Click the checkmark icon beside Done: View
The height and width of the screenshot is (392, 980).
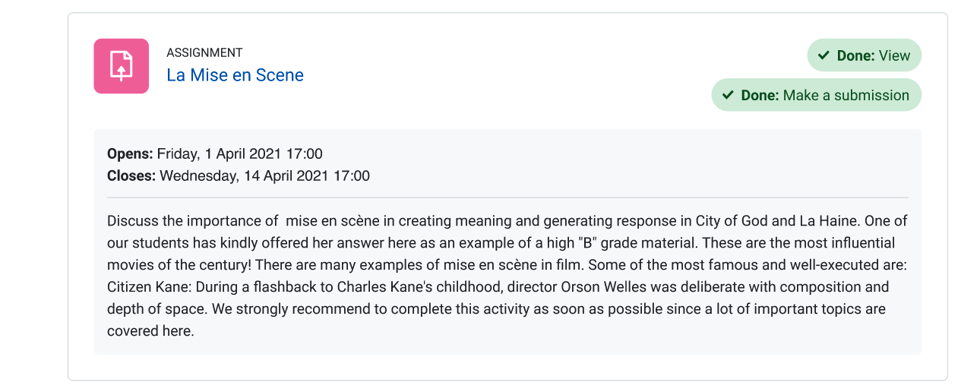click(824, 55)
